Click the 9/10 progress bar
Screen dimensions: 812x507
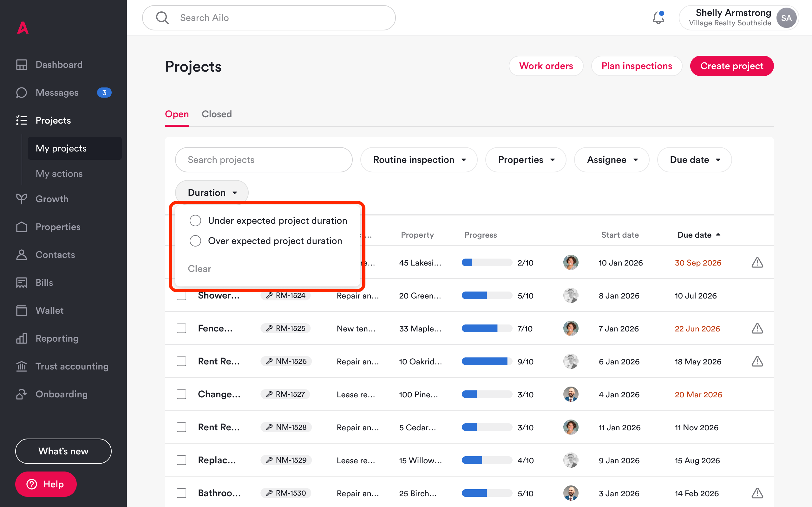click(487, 362)
